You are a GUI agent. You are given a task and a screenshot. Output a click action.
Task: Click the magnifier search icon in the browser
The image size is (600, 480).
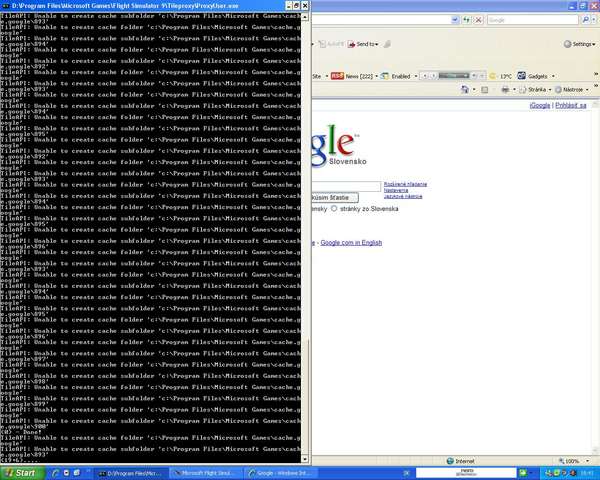(585, 20)
